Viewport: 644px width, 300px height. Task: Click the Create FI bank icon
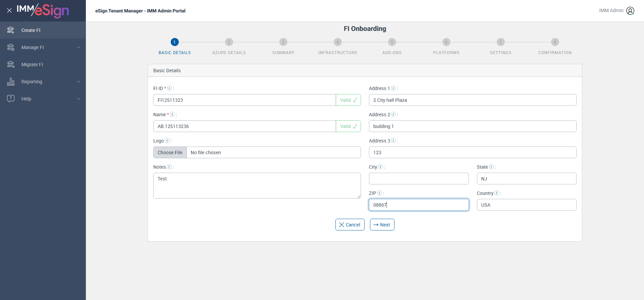click(11, 30)
